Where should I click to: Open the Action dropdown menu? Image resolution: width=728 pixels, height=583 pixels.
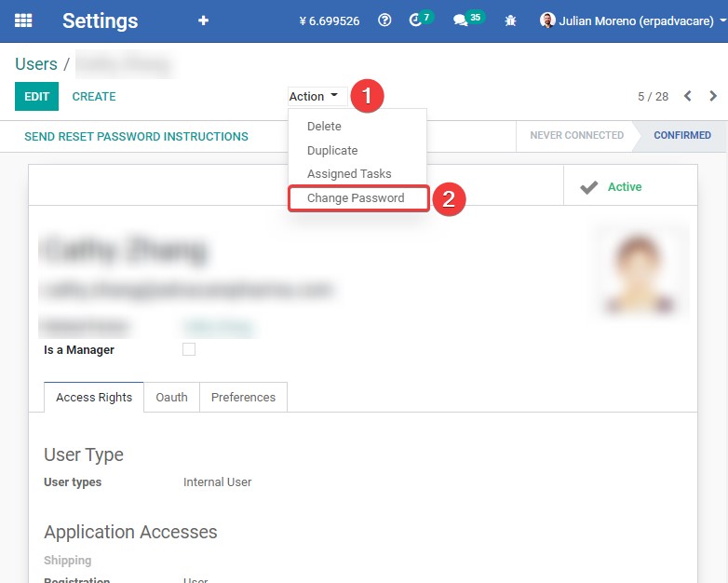point(317,97)
